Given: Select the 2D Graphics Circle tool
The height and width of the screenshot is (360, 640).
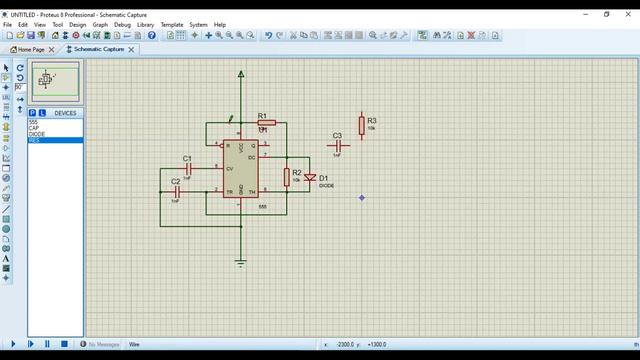Looking at the screenshot, I should 6,229.
